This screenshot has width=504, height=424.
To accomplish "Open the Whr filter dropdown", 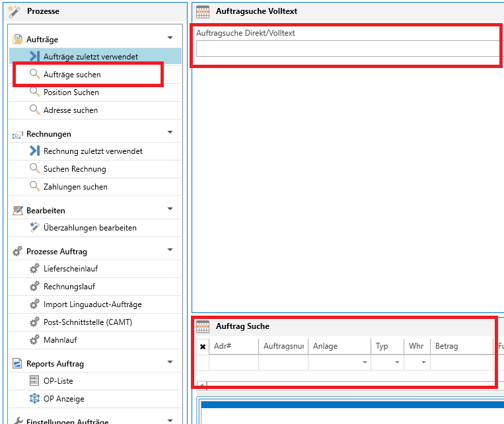I will click(x=423, y=363).
